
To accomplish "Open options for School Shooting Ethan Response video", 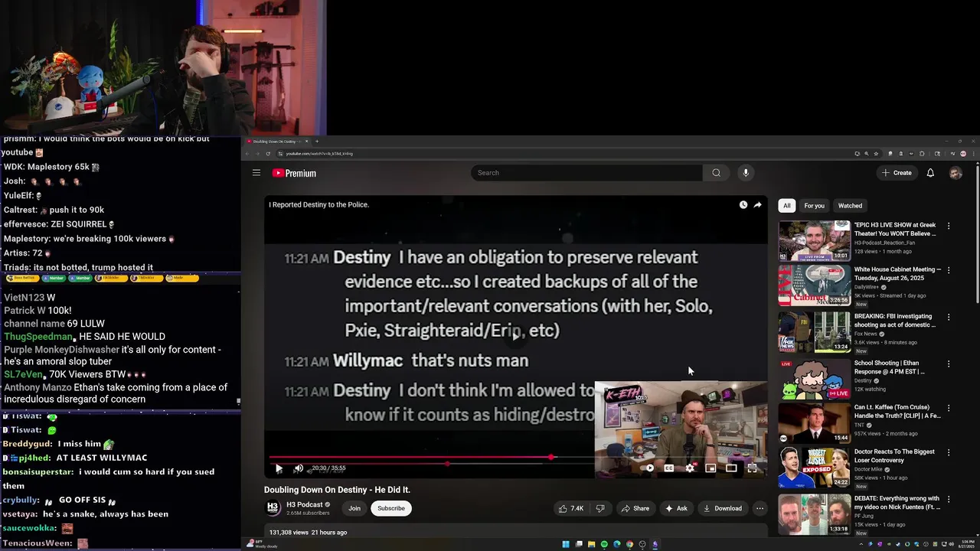I will (x=949, y=364).
